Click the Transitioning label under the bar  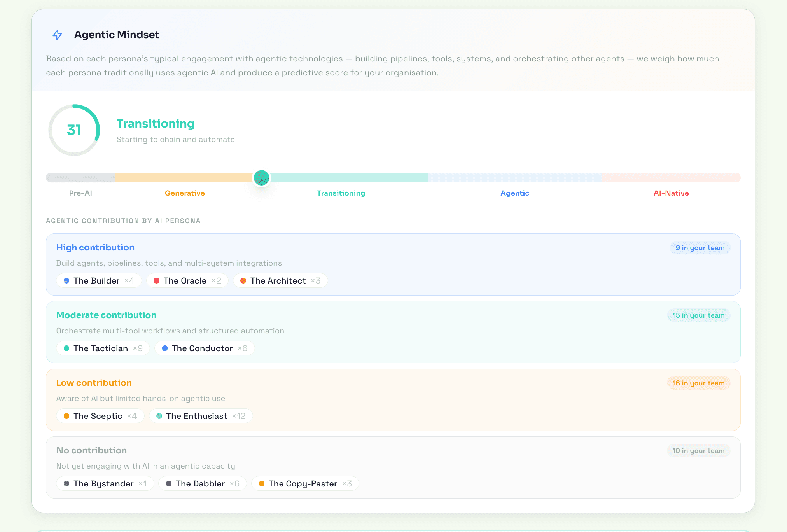coord(341,193)
